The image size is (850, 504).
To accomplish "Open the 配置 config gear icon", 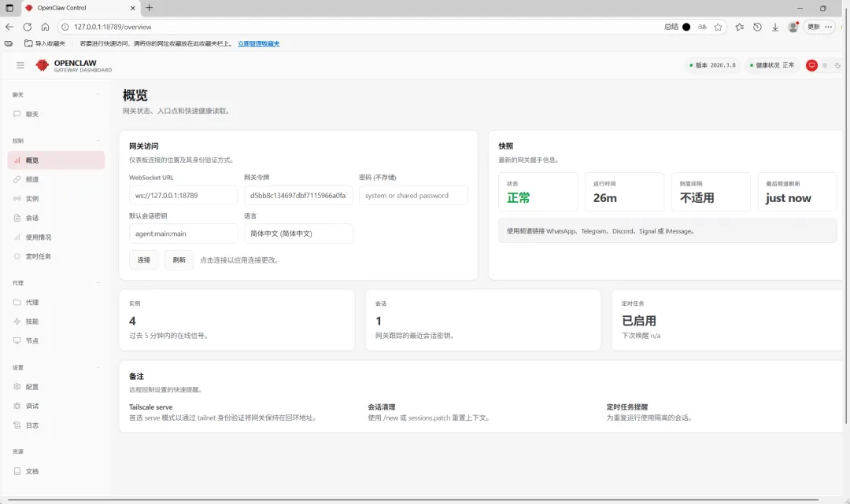I will point(17,387).
